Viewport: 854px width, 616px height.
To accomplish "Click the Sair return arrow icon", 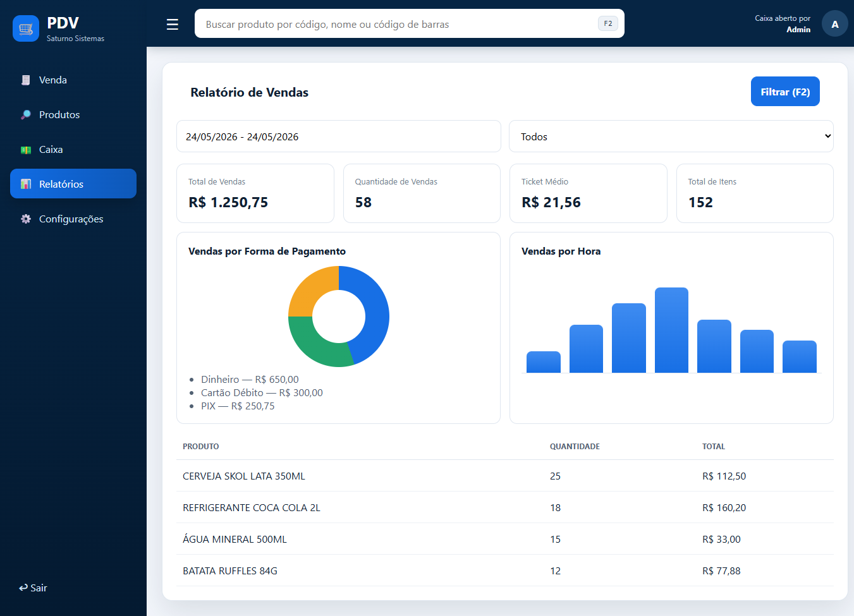I will 23,588.
